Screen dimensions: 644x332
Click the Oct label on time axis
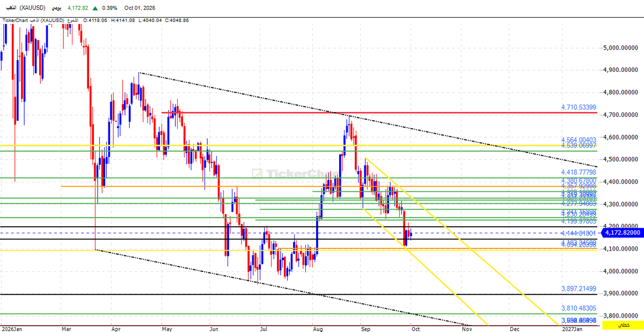(415, 328)
